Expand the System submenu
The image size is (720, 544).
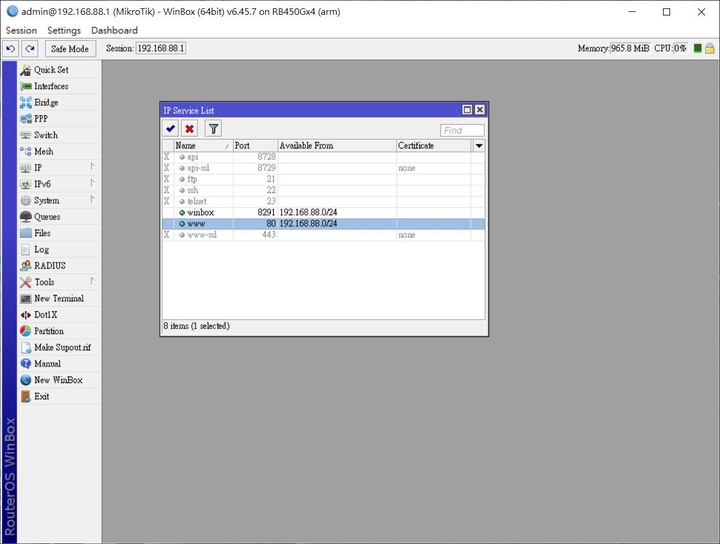(x=59, y=201)
